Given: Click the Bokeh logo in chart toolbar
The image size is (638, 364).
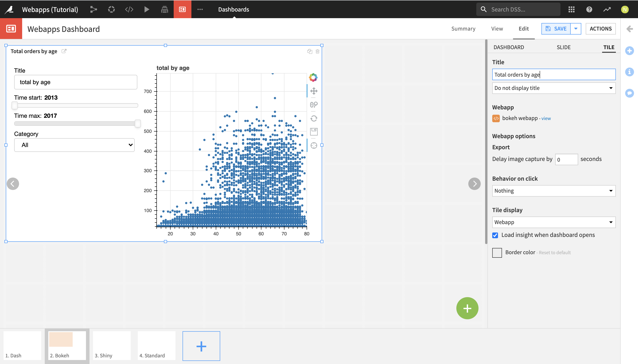Looking at the screenshot, I should pyautogui.click(x=313, y=77).
